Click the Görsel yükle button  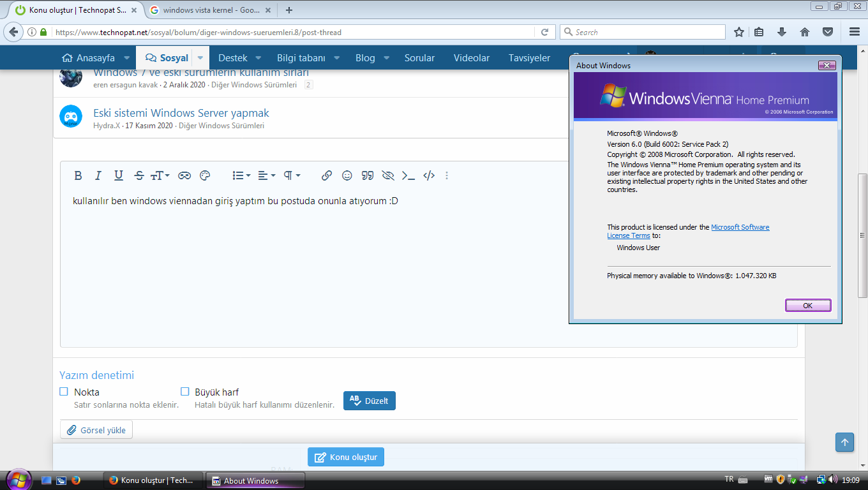tap(96, 430)
